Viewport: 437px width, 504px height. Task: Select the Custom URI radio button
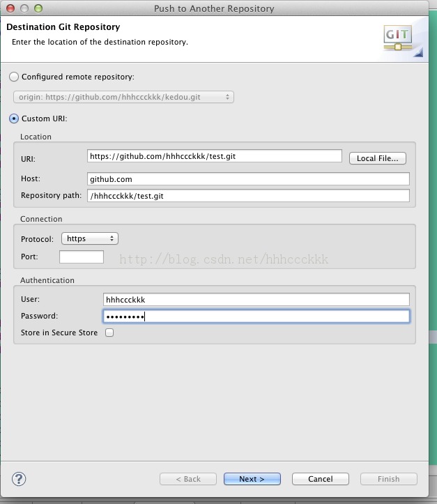coord(14,119)
